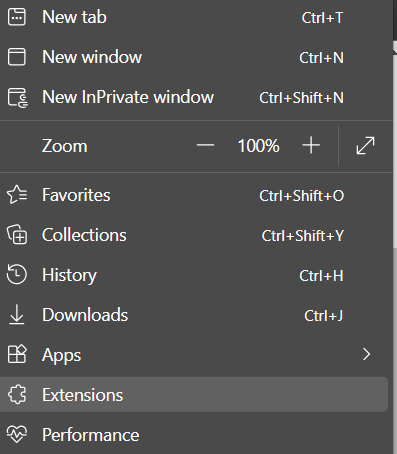Image resolution: width=397 pixels, height=454 pixels.
Task: Click the Ctrl+Shift+N shortcut label
Action: tap(301, 98)
